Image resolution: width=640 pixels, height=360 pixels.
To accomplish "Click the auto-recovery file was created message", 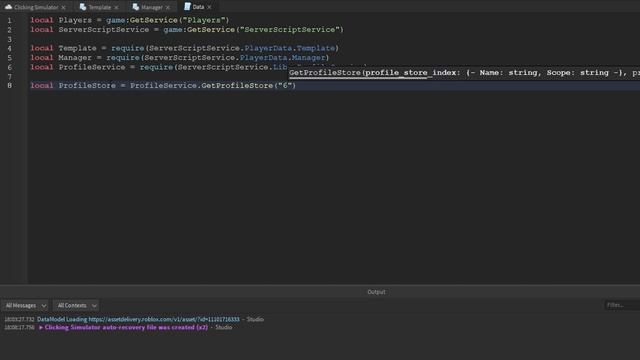I will coord(126,327).
